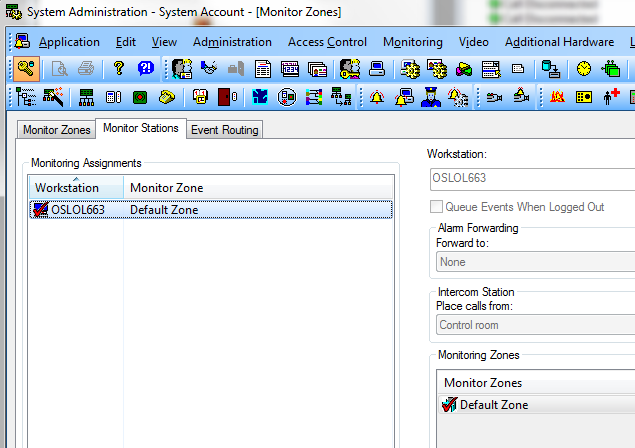Click the grayed briefcase assets icon
Image resolution: width=635 pixels, height=448 pixels.
(236, 69)
